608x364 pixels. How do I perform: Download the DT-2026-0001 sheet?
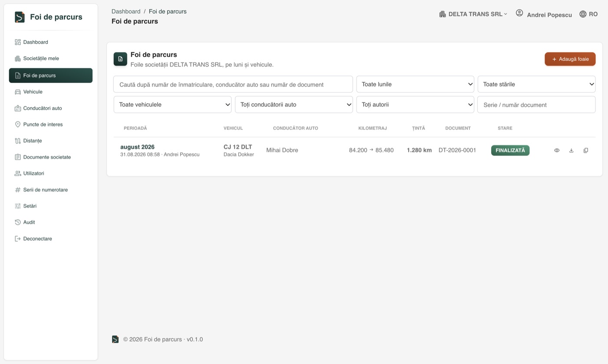[x=571, y=150]
